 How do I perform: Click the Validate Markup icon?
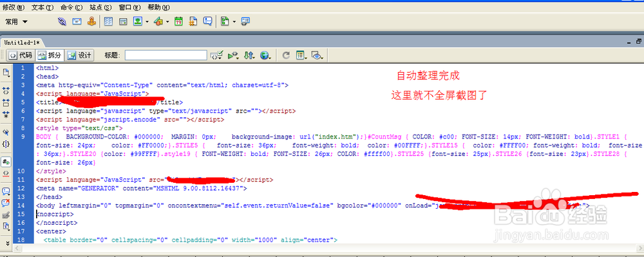click(x=233, y=55)
